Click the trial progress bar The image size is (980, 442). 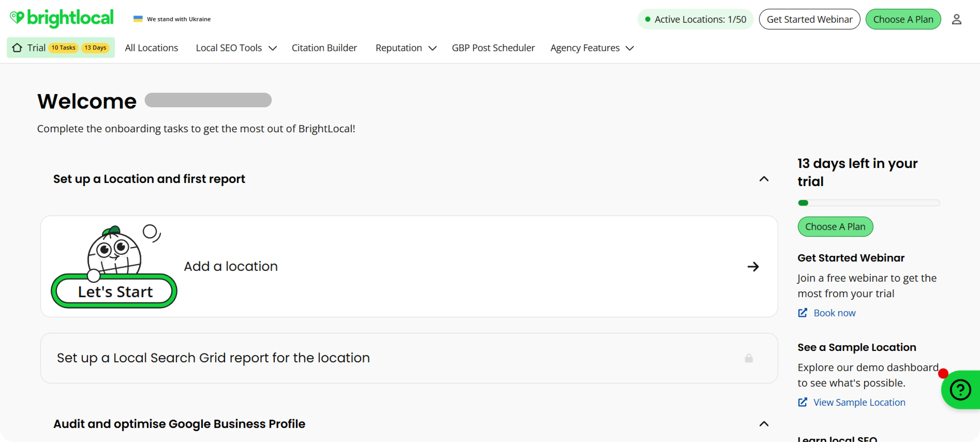tap(869, 203)
